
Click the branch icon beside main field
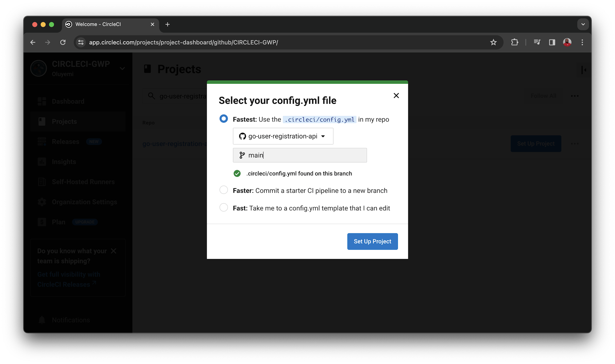[242, 155]
